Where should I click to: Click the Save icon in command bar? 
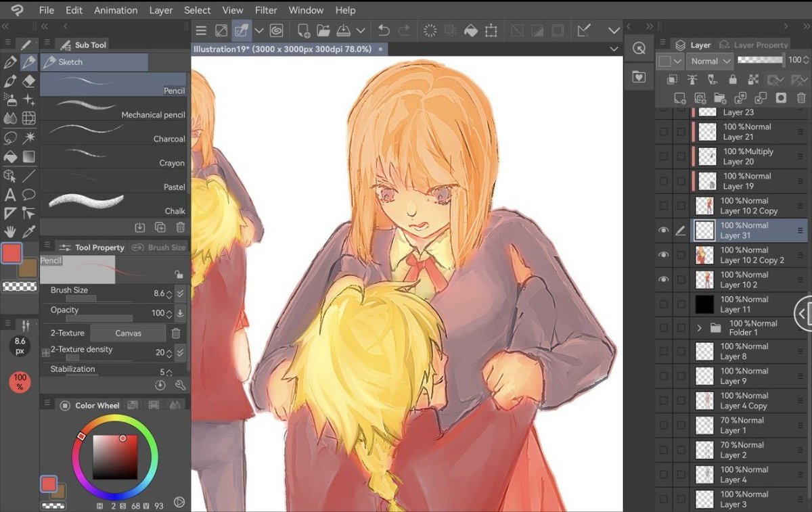coord(343,30)
